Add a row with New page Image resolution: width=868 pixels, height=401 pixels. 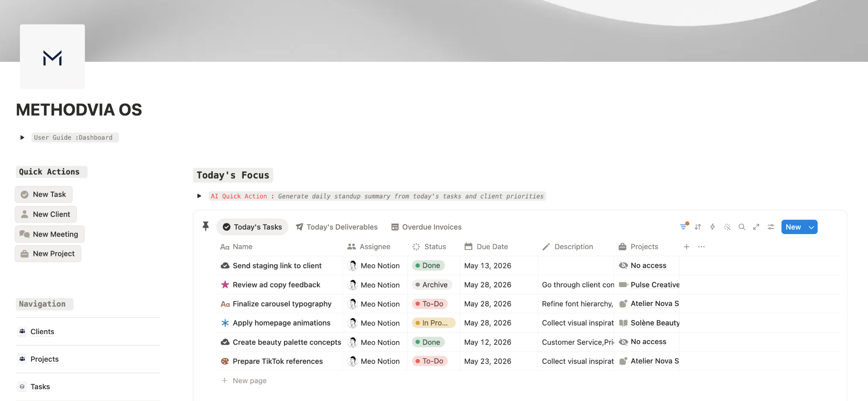244,381
